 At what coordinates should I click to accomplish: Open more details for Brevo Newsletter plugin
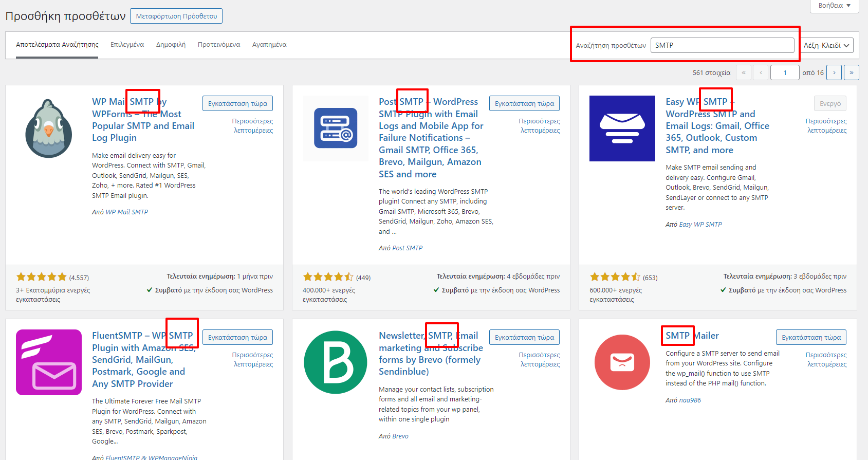click(539, 360)
